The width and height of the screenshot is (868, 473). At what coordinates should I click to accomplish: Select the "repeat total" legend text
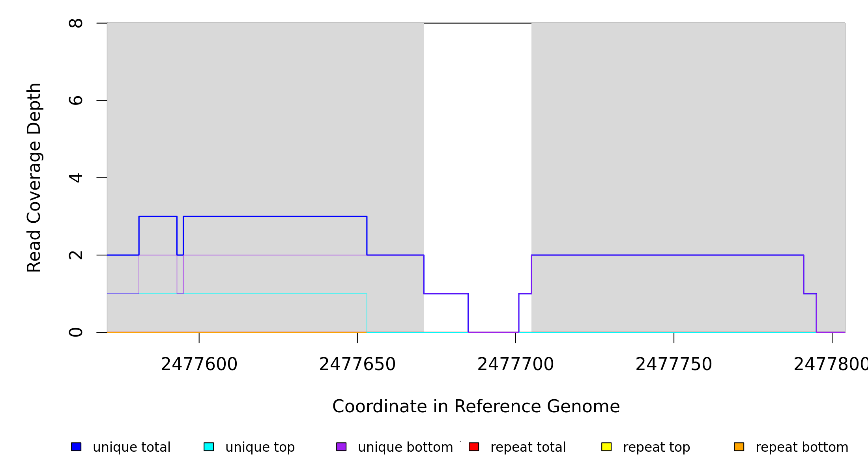(x=528, y=447)
